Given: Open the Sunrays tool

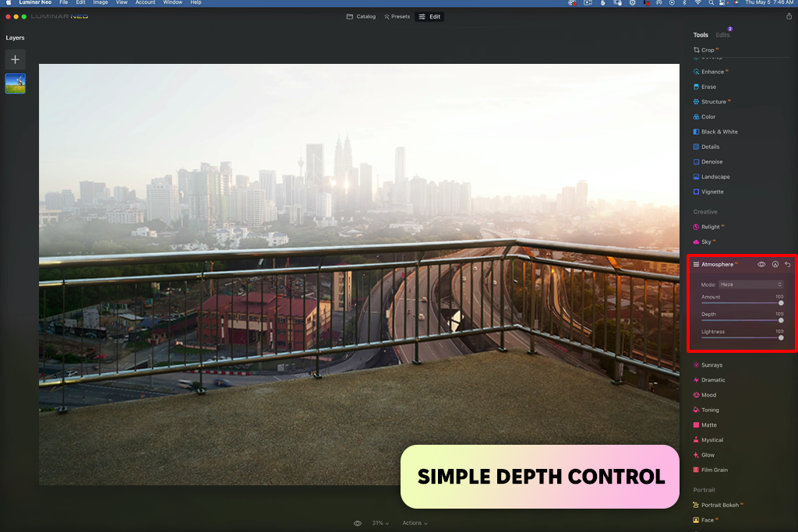Looking at the screenshot, I should (708, 365).
